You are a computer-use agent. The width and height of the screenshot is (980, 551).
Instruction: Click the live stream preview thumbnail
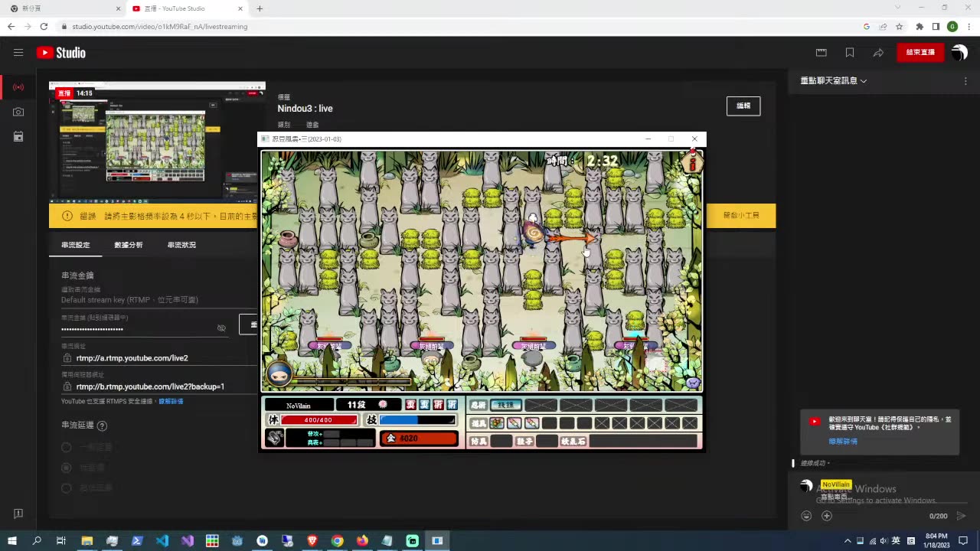pyautogui.click(x=157, y=142)
